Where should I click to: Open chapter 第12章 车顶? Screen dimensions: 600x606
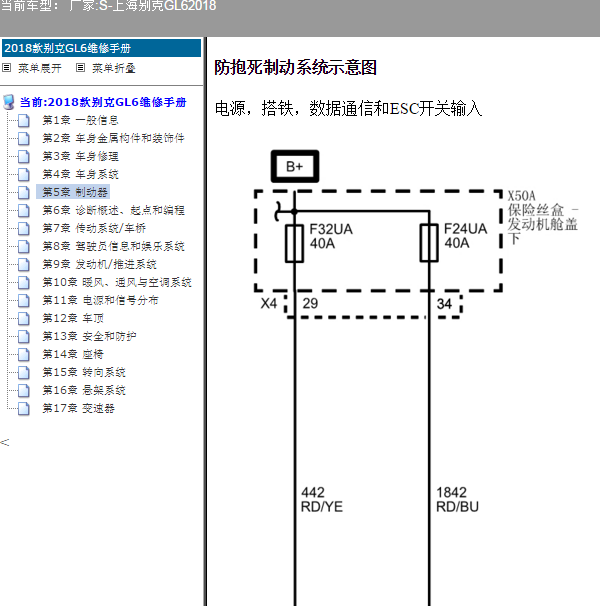pos(73,318)
